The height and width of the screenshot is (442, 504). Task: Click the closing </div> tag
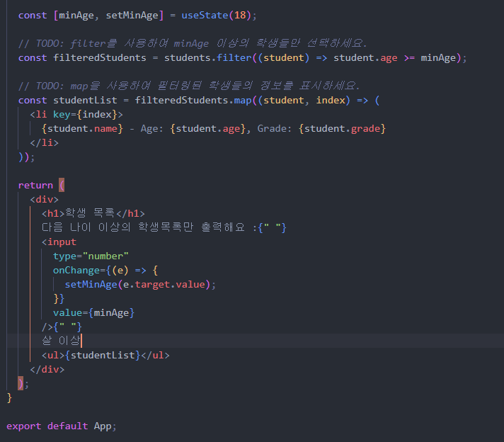(x=47, y=369)
